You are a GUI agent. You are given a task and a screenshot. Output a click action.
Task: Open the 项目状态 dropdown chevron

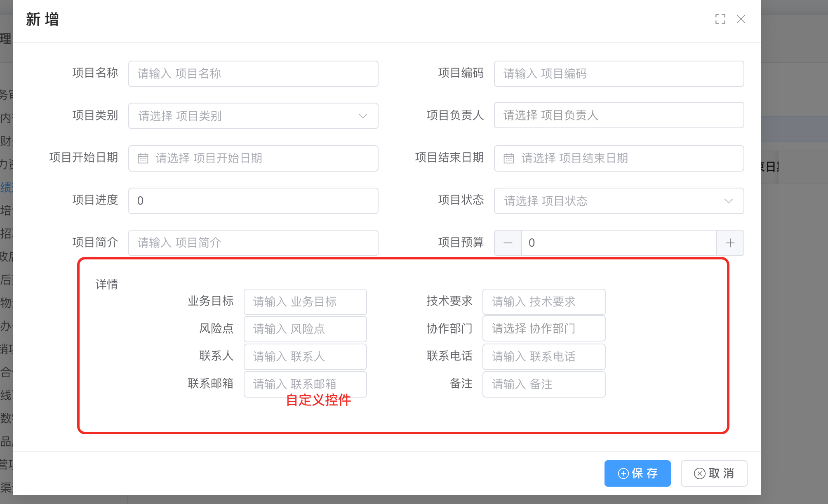[728, 201]
